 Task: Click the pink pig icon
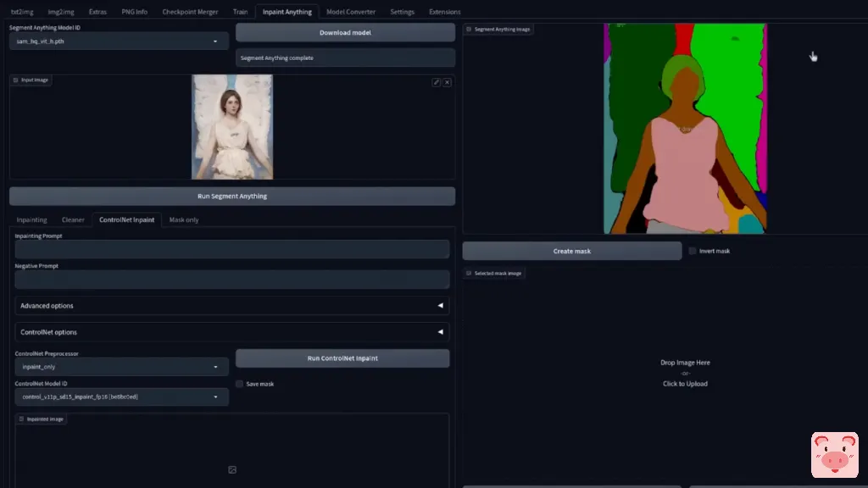click(834, 455)
